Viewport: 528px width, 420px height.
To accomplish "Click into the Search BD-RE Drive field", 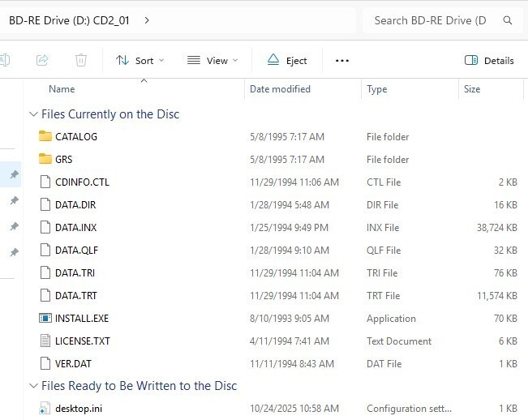I will pyautogui.click(x=430, y=20).
